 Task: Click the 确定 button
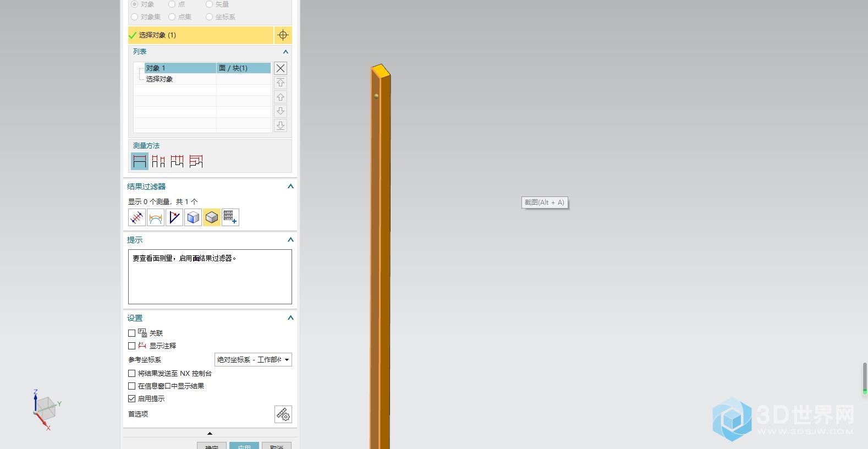point(212,446)
